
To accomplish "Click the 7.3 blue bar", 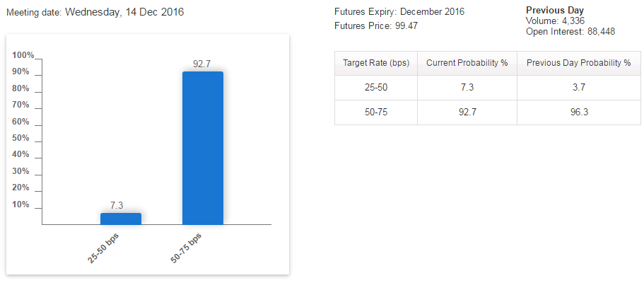I will click(x=121, y=219).
